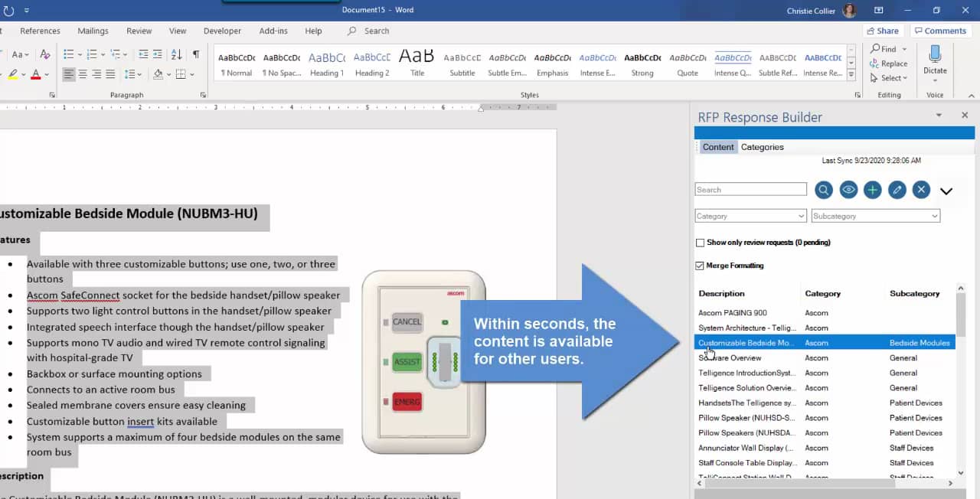Viewport: 980px width, 499px height.
Task: Clear all formatting
Action: (44, 54)
